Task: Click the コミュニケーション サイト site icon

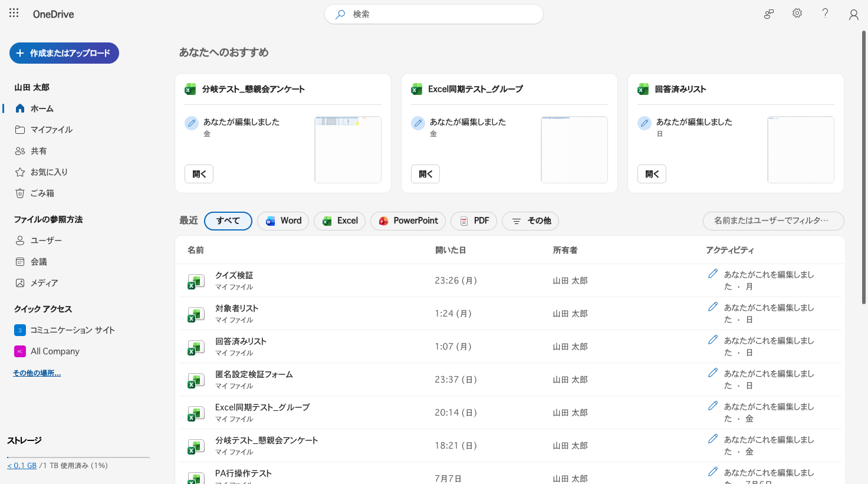Action: coord(20,330)
